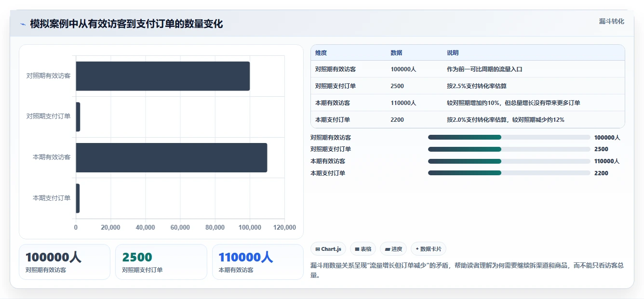Select the Chart.js chip
The image size is (644, 299).
pos(328,249)
